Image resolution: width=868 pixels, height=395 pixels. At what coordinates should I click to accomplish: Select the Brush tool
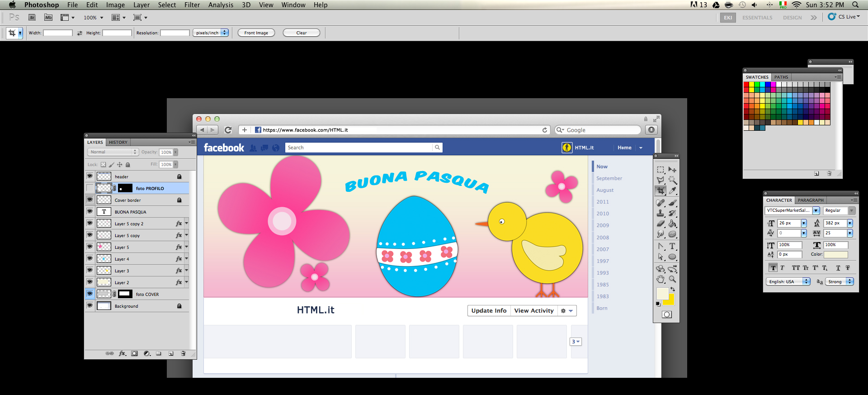tap(672, 203)
